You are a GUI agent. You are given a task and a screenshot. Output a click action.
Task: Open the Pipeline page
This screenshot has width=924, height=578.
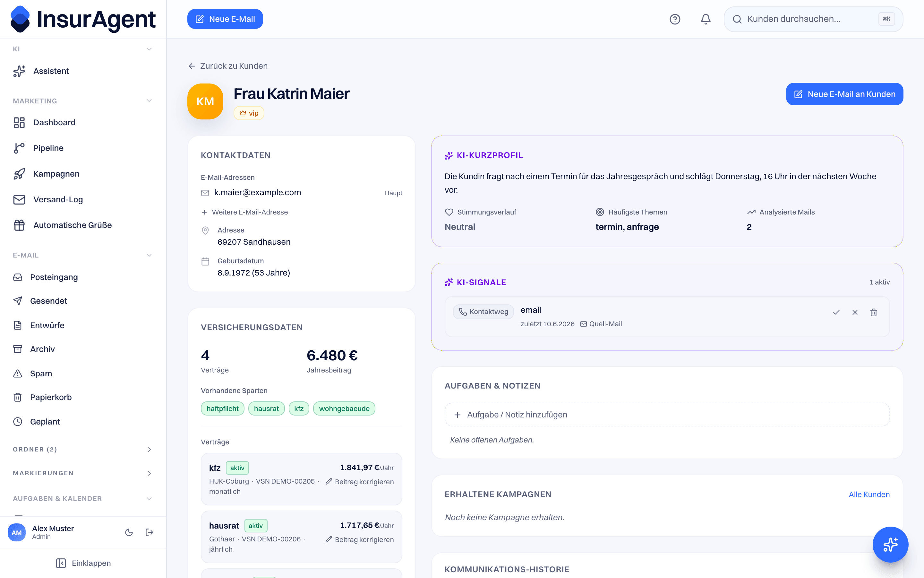83,148
